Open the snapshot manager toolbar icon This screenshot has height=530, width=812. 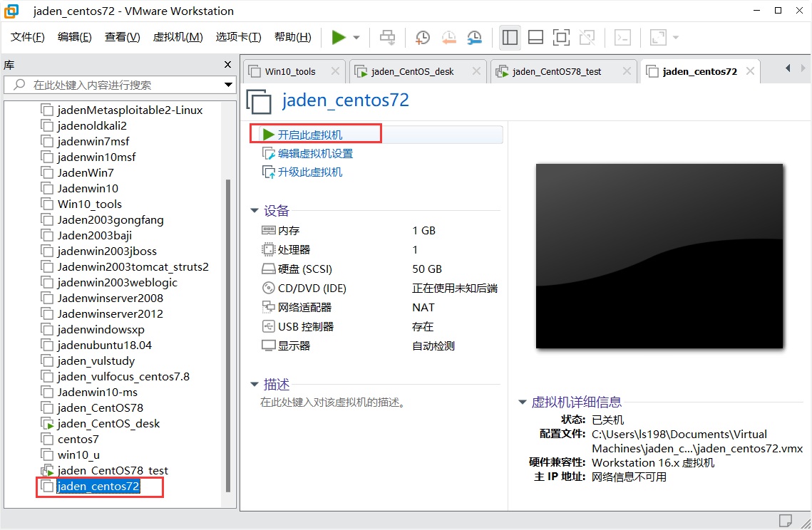pos(473,37)
